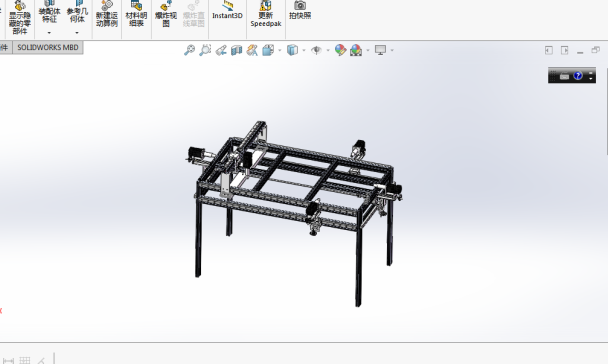Open Dynamic Annotation Views icon
This screenshot has width=608, height=364.
(252, 50)
